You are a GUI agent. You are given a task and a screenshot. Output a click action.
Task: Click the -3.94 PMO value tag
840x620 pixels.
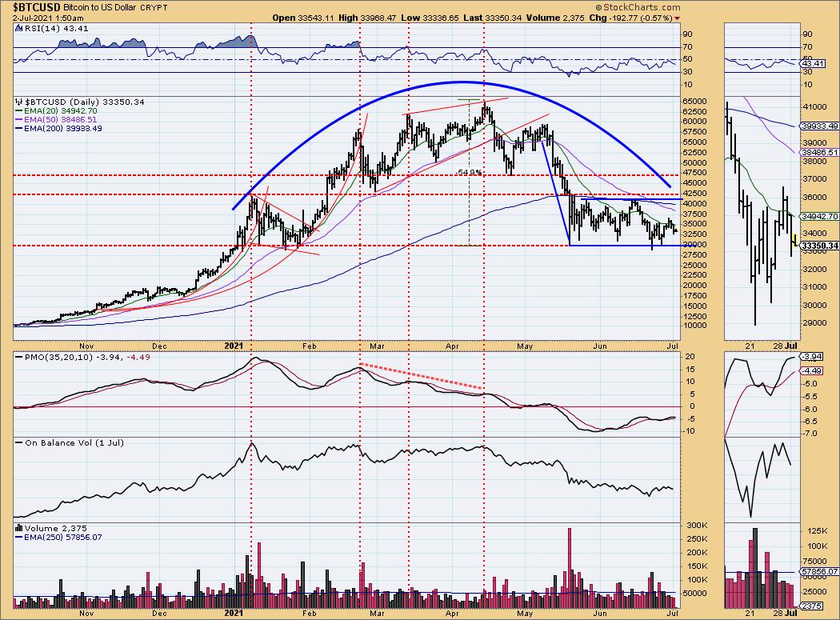tap(810, 357)
